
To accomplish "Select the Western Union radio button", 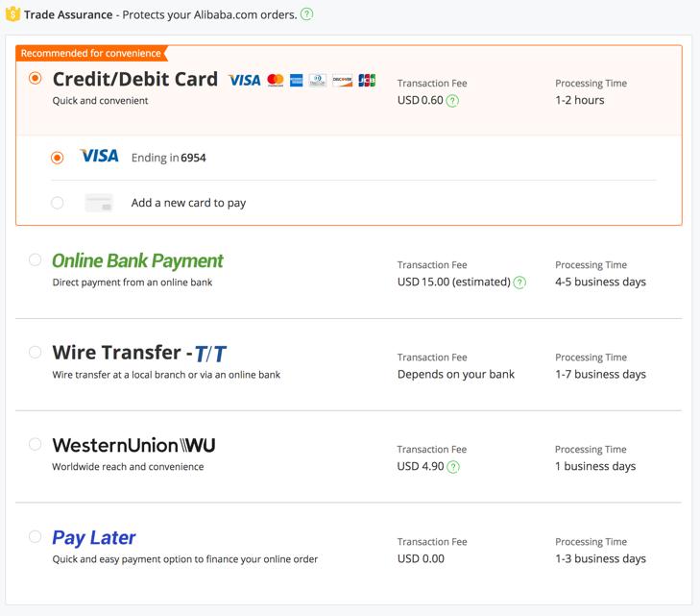I will pos(36,444).
